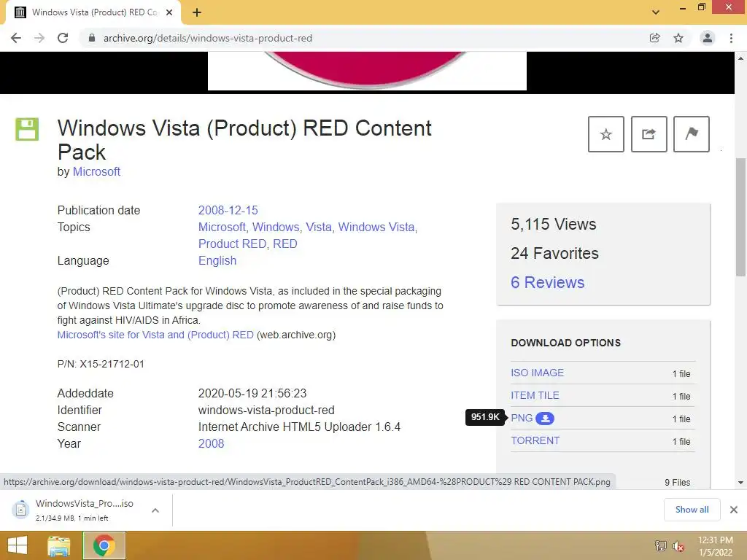Screen dimensions: 747x560
Task: Click the 24 Favorites text
Action: (554, 253)
